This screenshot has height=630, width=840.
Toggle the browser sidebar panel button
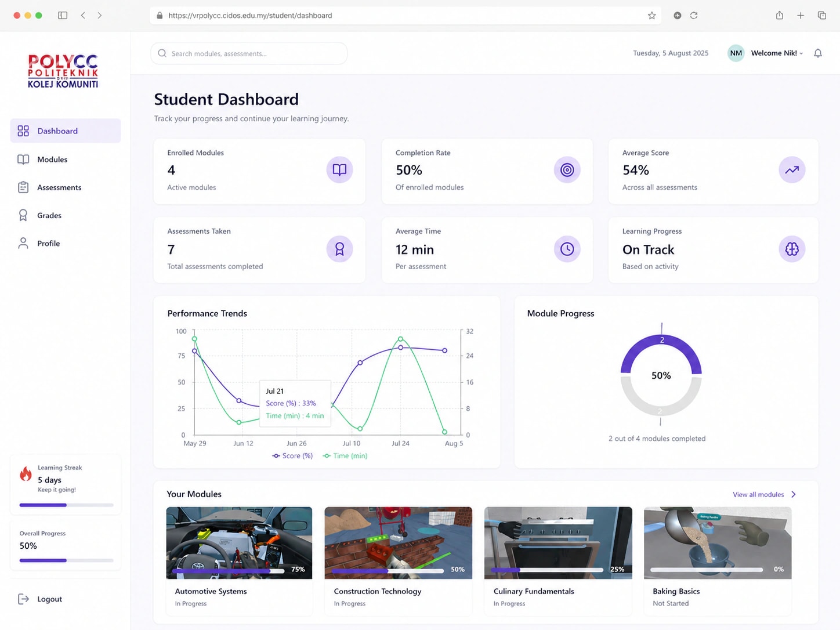pyautogui.click(x=63, y=16)
